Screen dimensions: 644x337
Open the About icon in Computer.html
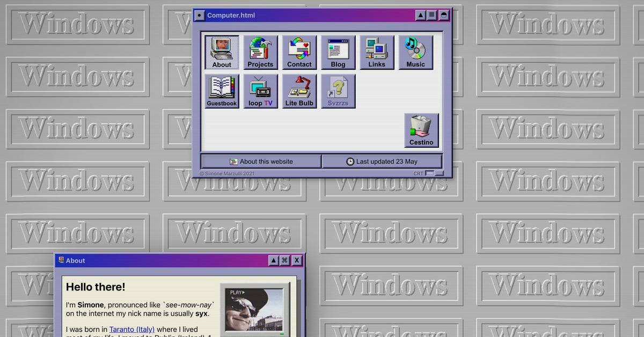coord(222,53)
